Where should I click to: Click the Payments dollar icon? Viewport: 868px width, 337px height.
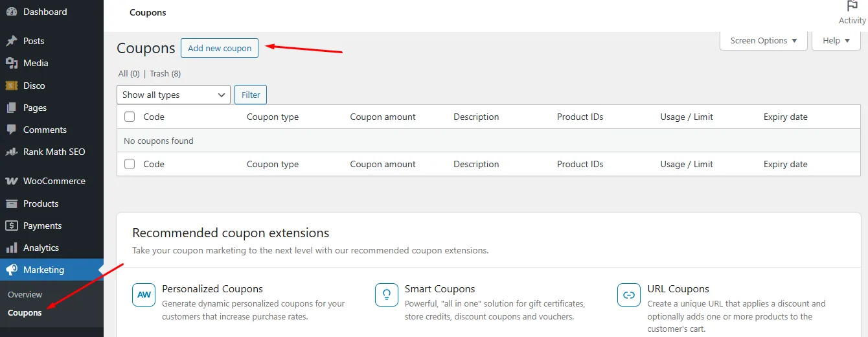tap(11, 226)
